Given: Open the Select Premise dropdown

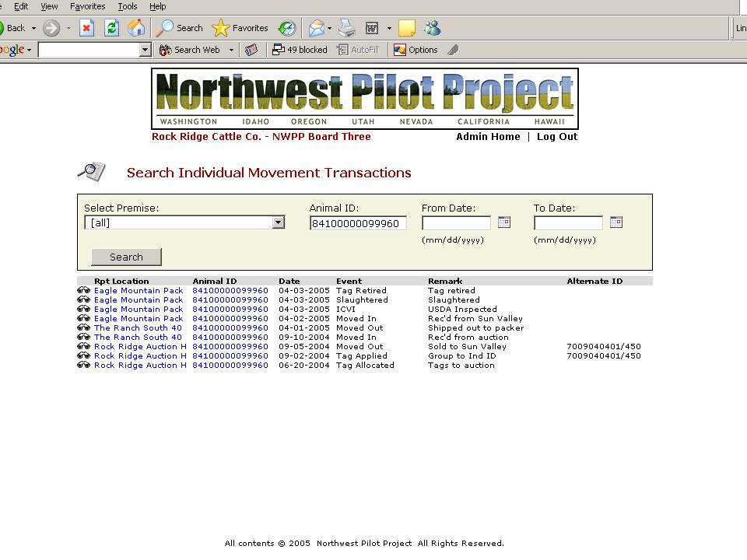Looking at the screenshot, I should pos(184,222).
